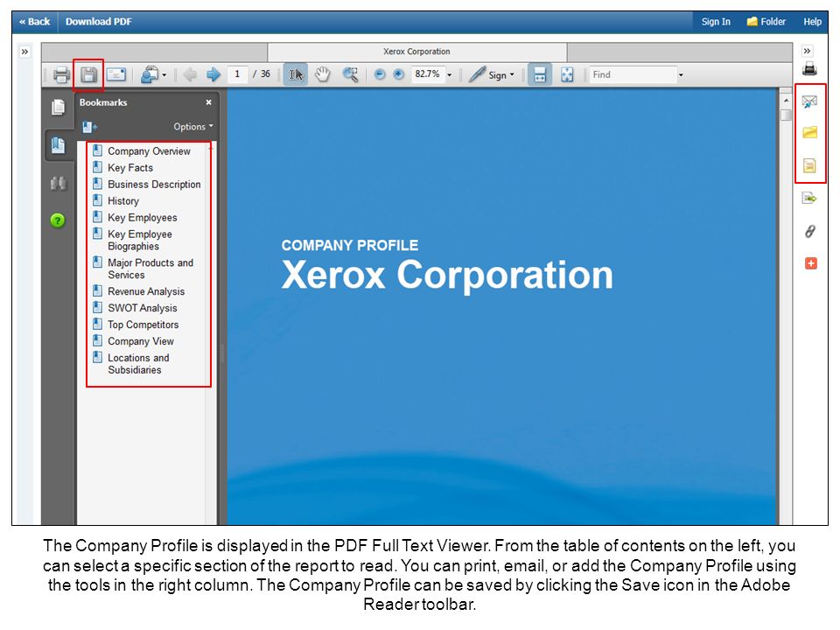Click the document scroll up arrow

pyautogui.click(x=786, y=101)
